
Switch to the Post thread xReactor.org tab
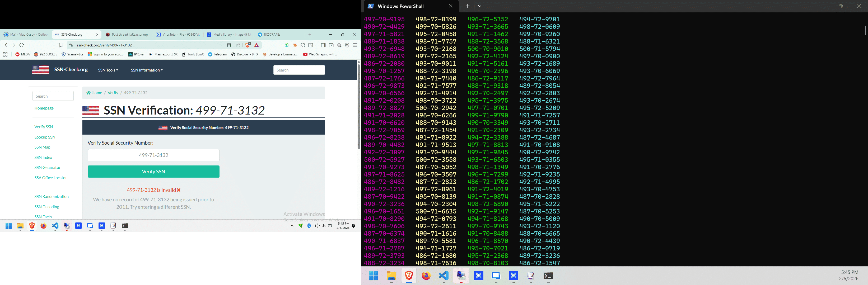(127, 34)
